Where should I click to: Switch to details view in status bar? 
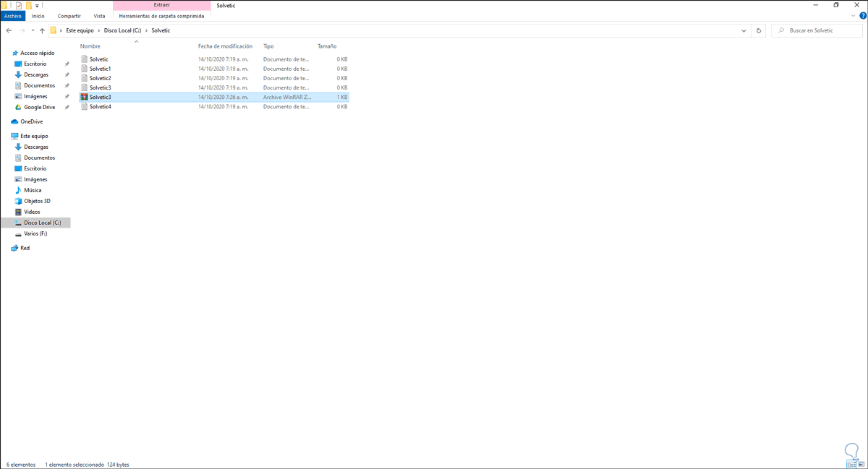tap(853, 465)
